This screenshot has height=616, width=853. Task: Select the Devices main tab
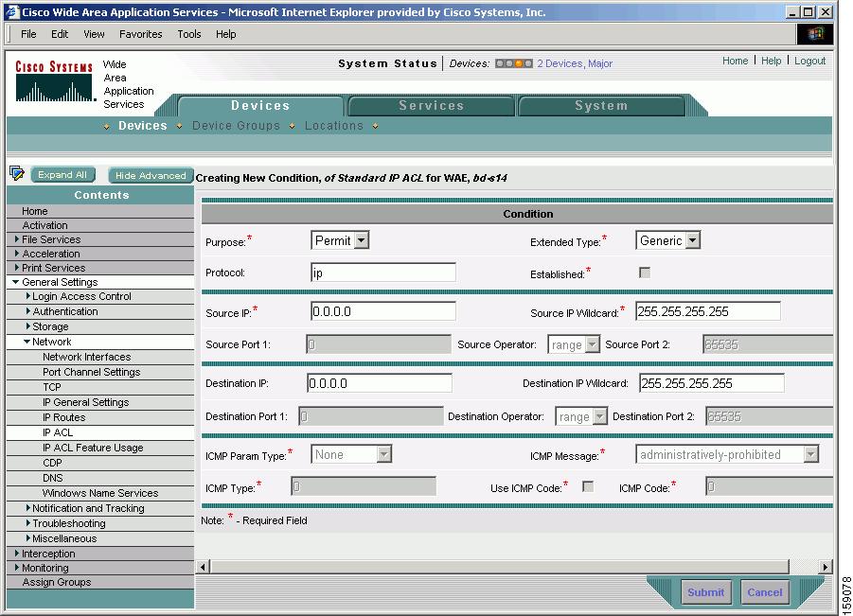[x=260, y=105]
